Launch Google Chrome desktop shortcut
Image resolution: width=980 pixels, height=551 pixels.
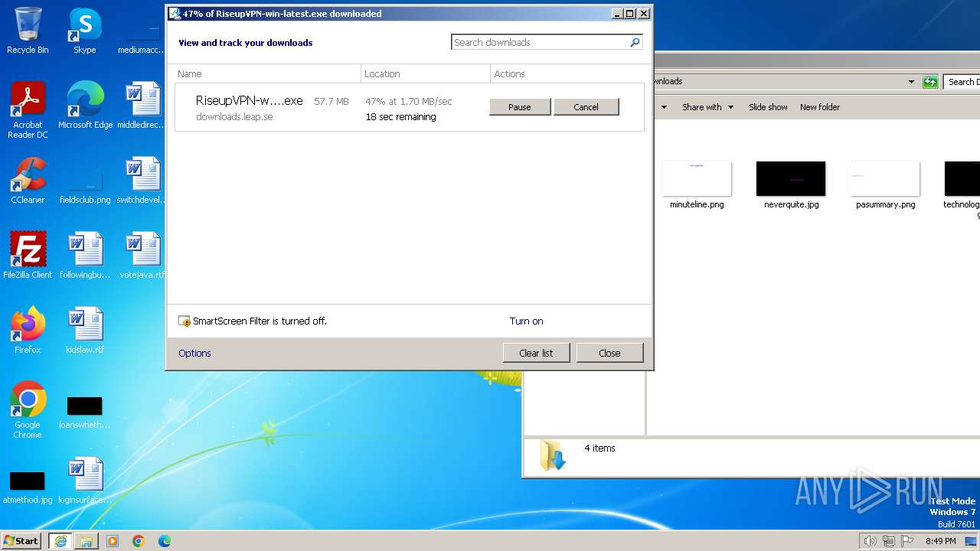(28, 410)
